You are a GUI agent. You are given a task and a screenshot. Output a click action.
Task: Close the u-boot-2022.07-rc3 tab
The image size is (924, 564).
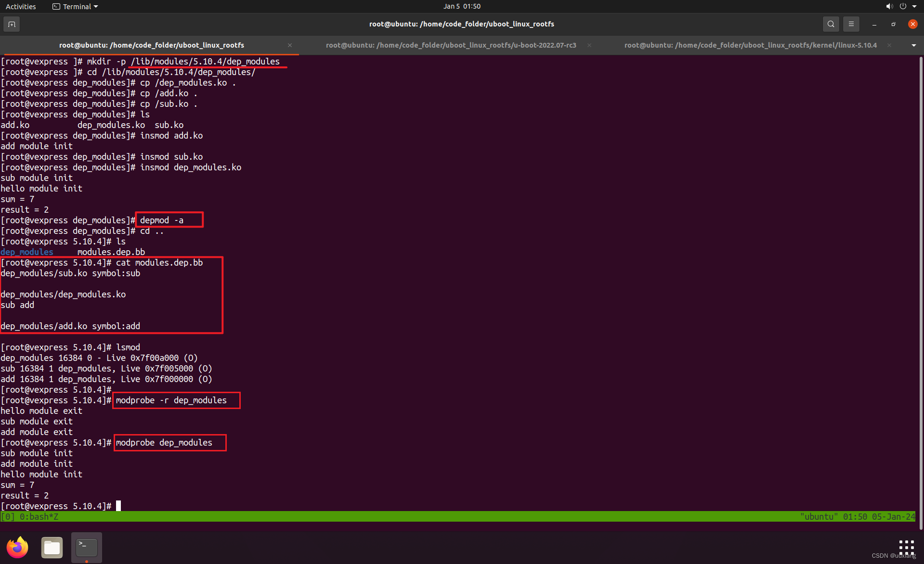589,45
